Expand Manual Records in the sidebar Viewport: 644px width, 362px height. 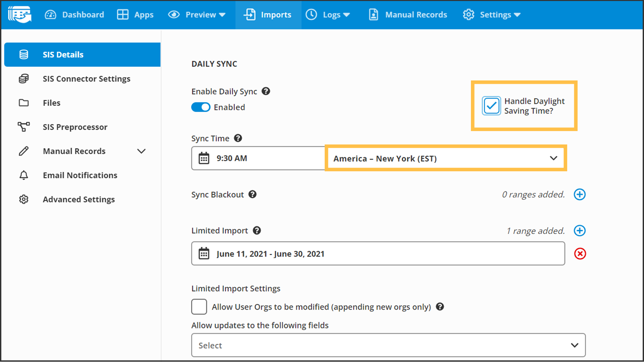[x=142, y=151]
